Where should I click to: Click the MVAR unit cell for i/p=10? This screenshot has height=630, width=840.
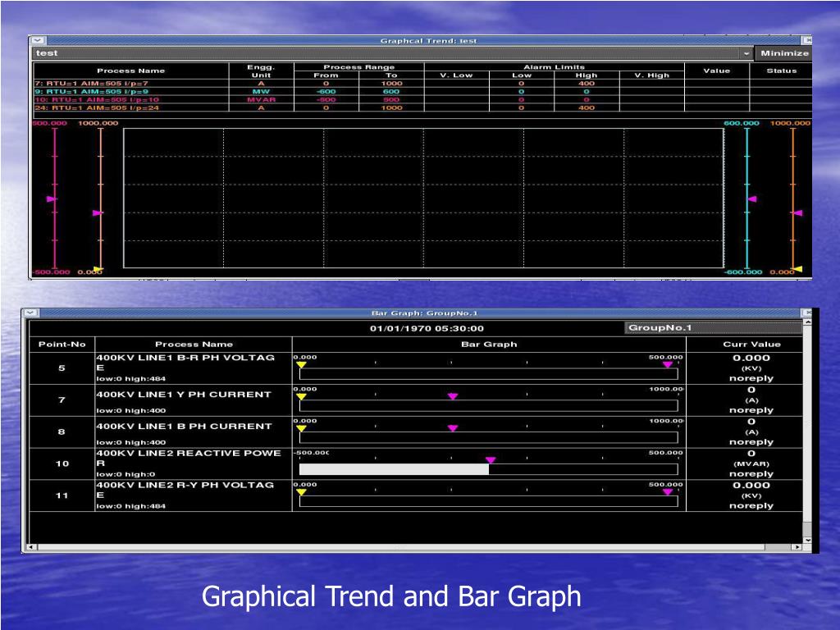coord(261,99)
